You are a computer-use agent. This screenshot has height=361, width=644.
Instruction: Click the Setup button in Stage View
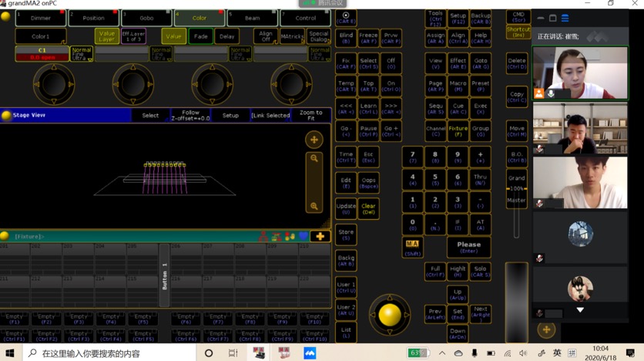230,116
